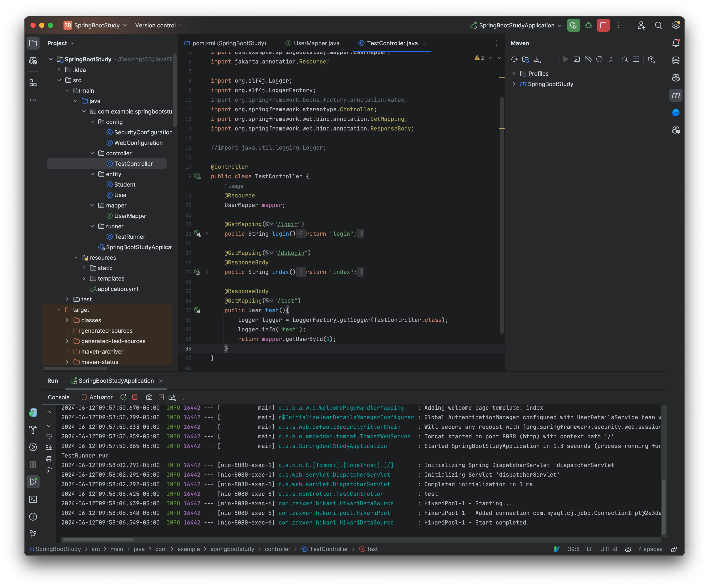Viewport: 709px width, 588px height.
Task: Toggle Maven offline mode
Action: pyautogui.click(x=588, y=59)
